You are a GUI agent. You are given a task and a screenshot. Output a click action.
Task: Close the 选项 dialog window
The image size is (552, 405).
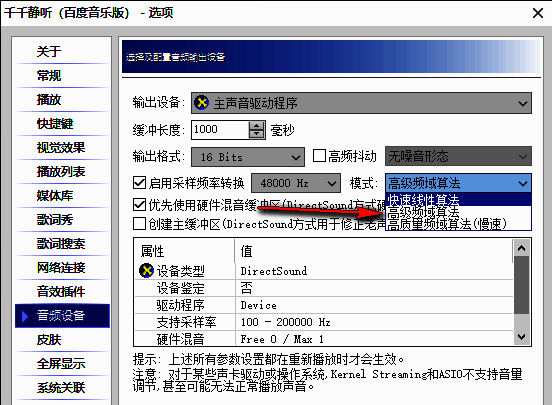click(x=538, y=13)
